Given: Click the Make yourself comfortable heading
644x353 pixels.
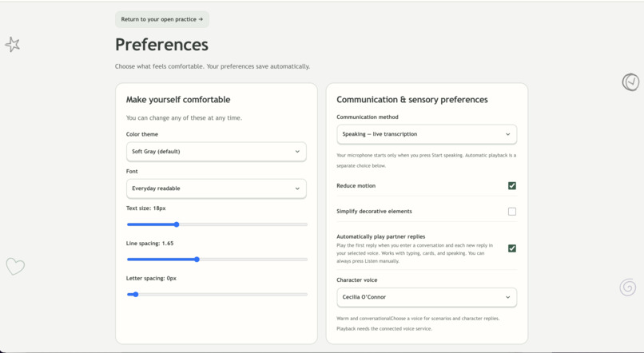Looking at the screenshot, I should (x=178, y=99).
